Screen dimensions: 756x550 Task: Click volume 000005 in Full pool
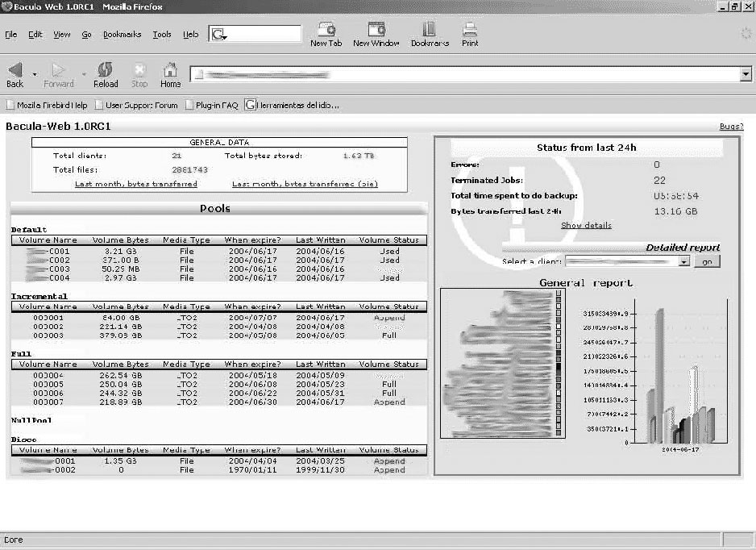[48, 384]
